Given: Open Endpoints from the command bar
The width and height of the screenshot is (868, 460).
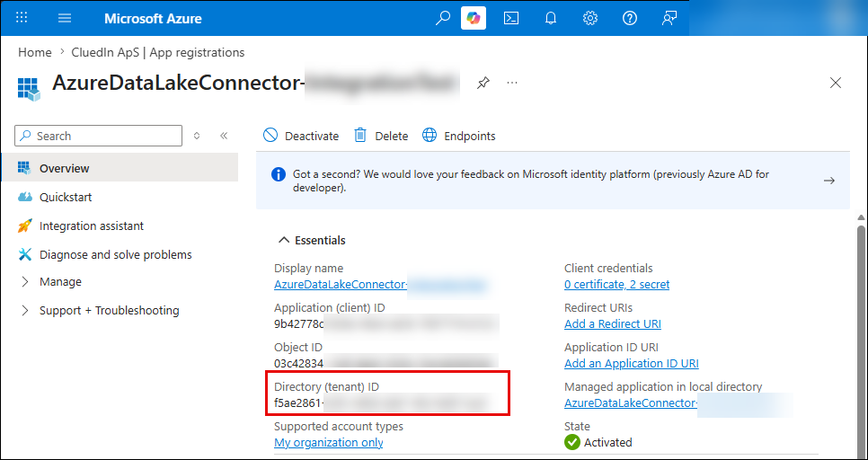Looking at the screenshot, I should pos(459,136).
